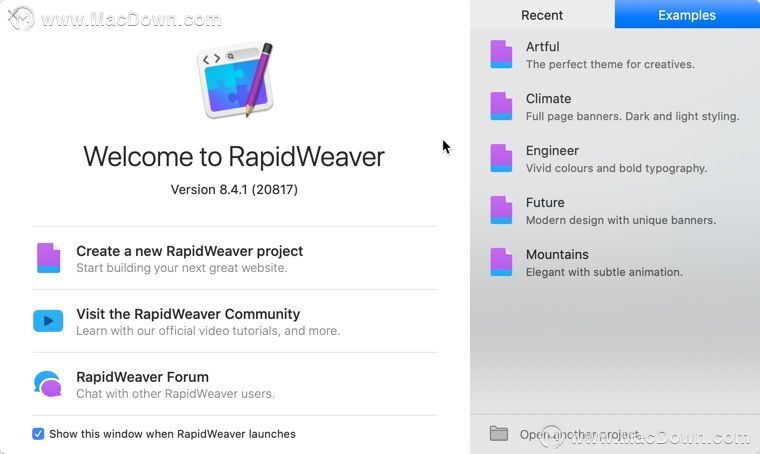Click the Welcome to RapidWeaver heading

coord(234,157)
